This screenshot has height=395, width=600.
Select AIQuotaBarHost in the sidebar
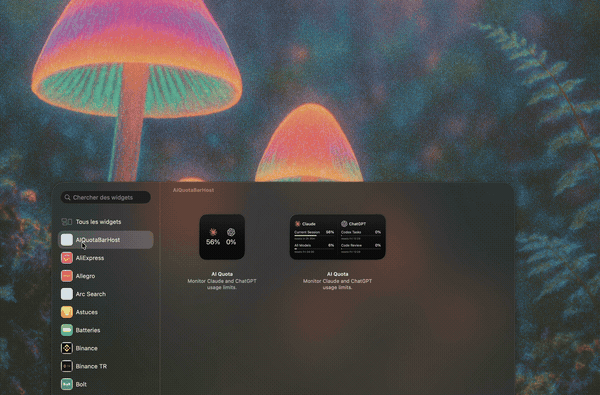(x=106, y=240)
